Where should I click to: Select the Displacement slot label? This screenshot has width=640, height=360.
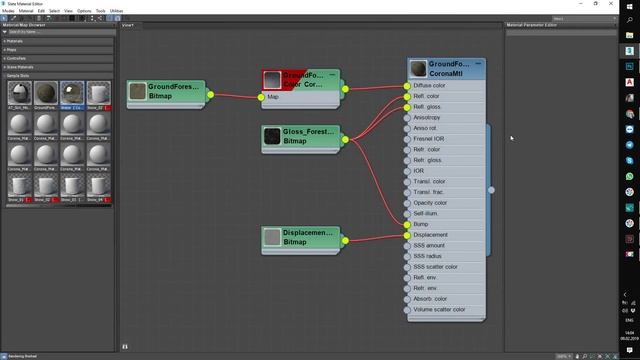pos(430,235)
